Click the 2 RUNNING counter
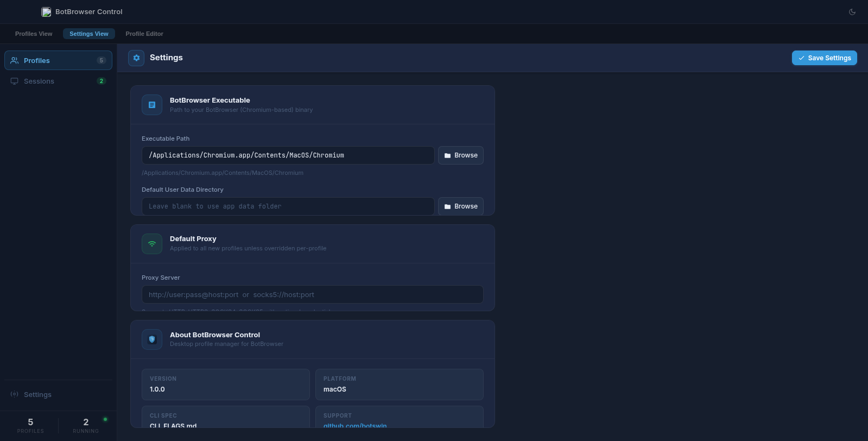This screenshot has height=441, width=868. [86, 426]
